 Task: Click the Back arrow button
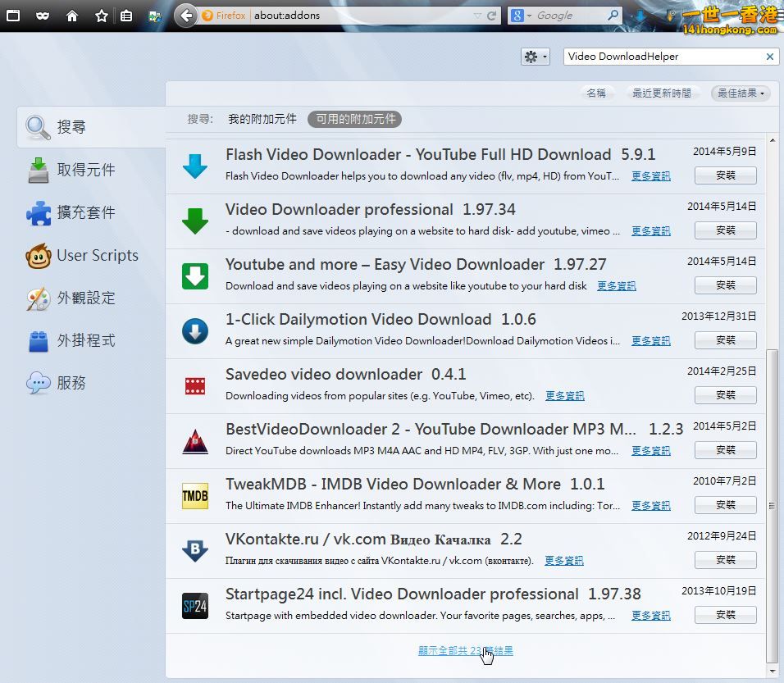185,16
